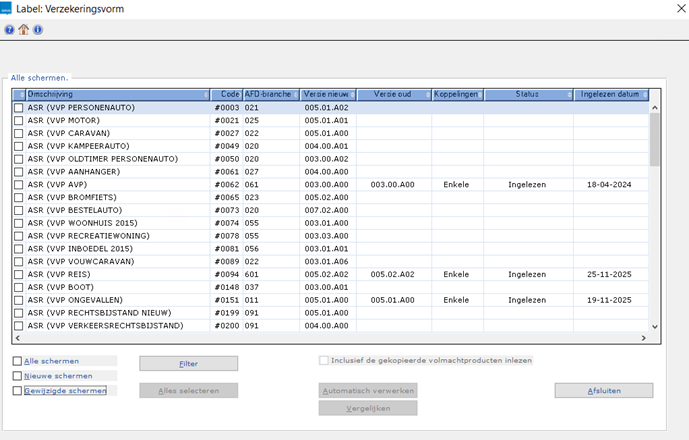Sort by the AFD-branche column header

[271, 95]
